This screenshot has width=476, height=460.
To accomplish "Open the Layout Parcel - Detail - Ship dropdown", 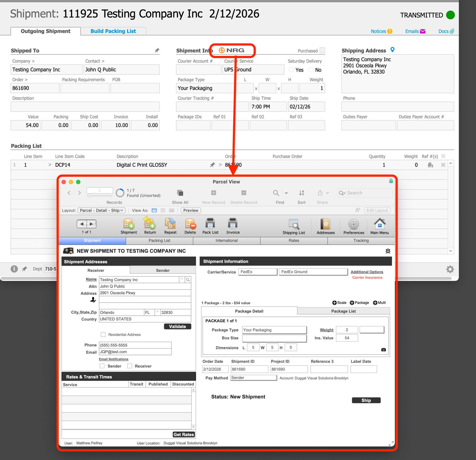I will (102, 210).
